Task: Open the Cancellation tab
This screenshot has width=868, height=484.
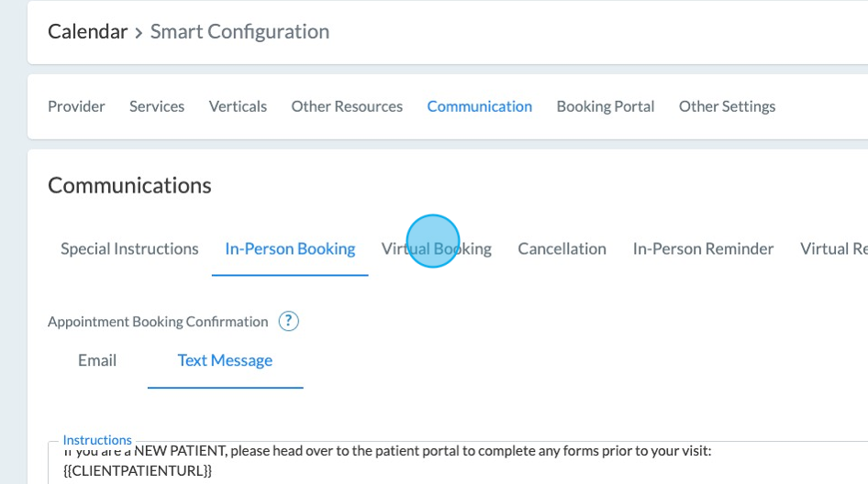Action: tap(562, 248)
